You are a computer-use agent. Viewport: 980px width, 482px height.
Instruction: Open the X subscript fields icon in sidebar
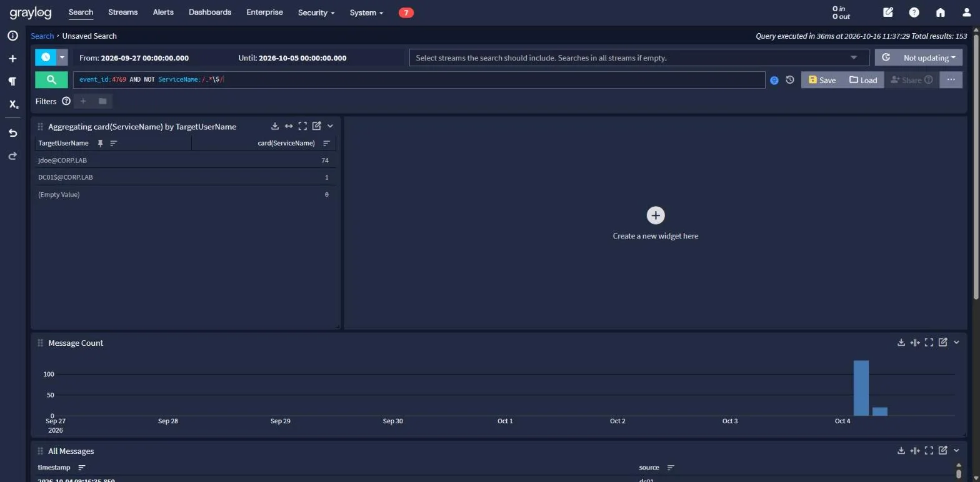point(12,104)
